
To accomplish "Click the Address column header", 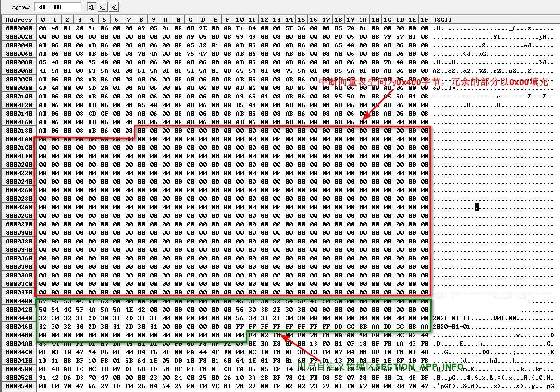I will [x=19, y=19].
